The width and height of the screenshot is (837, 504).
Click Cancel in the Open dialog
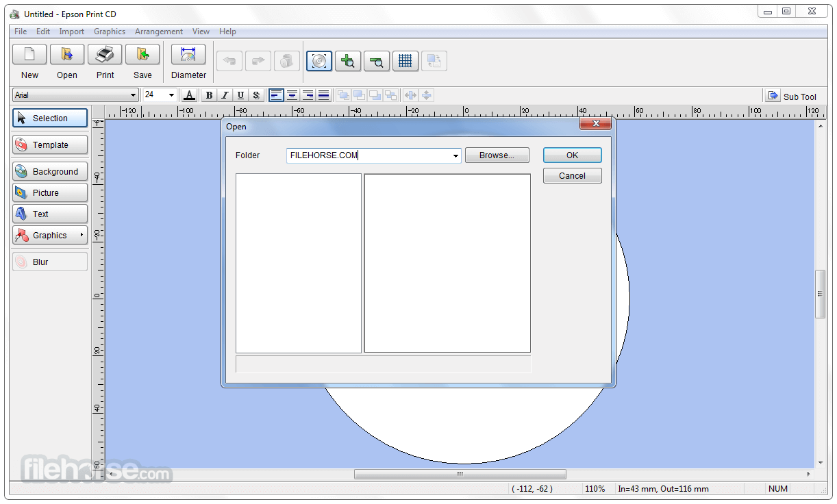click(x=573, y=176)
